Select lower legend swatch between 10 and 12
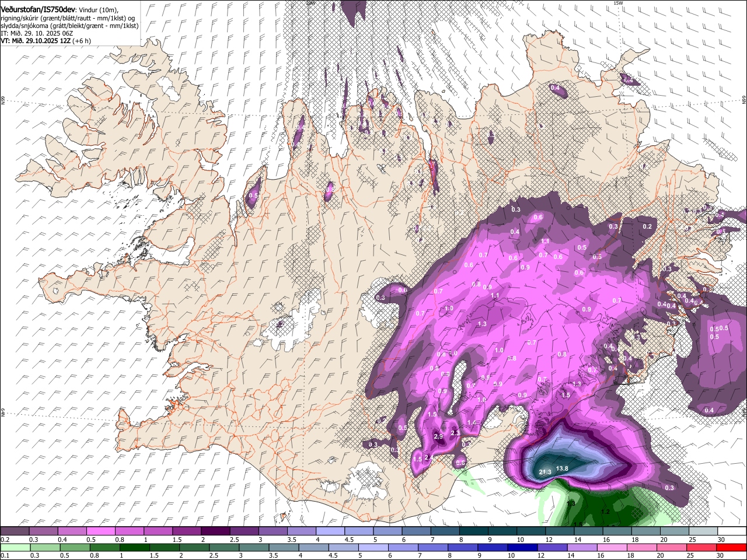The image size is (747, 560). point(523,547)
